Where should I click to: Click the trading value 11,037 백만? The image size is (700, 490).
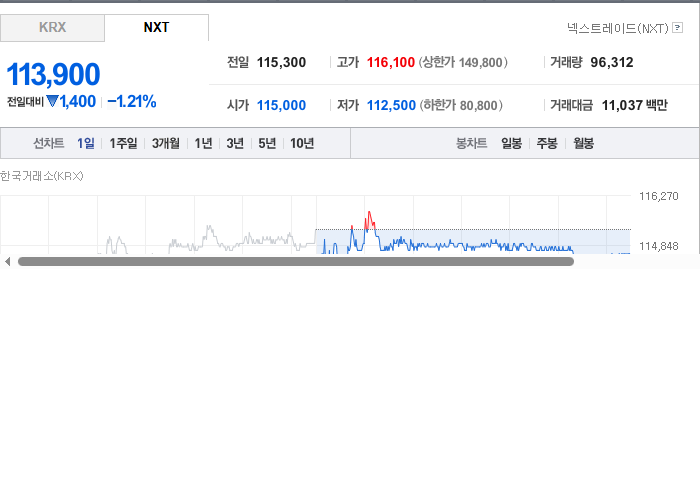(634, 105)
